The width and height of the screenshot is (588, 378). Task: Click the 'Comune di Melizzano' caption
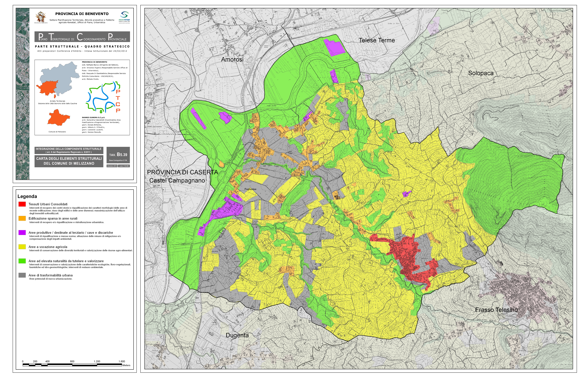(x=57, y=132)
